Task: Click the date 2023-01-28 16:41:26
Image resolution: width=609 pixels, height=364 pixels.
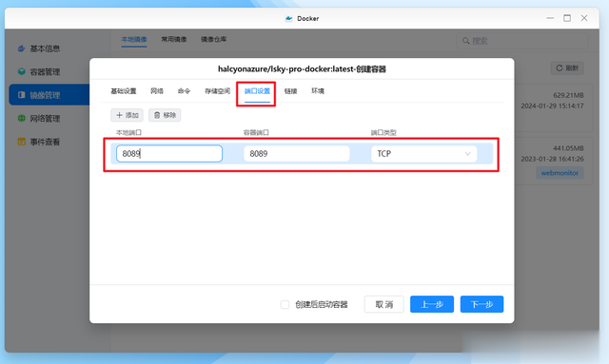Action: point(552,159)
